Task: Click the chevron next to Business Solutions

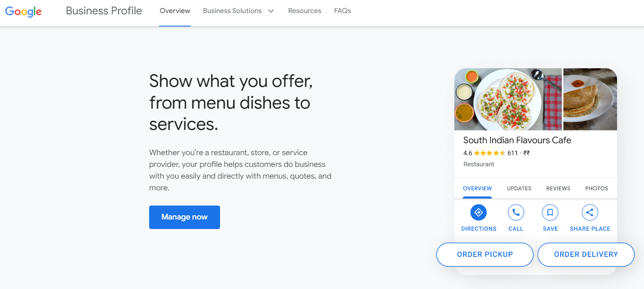Action: click(270, 10)
